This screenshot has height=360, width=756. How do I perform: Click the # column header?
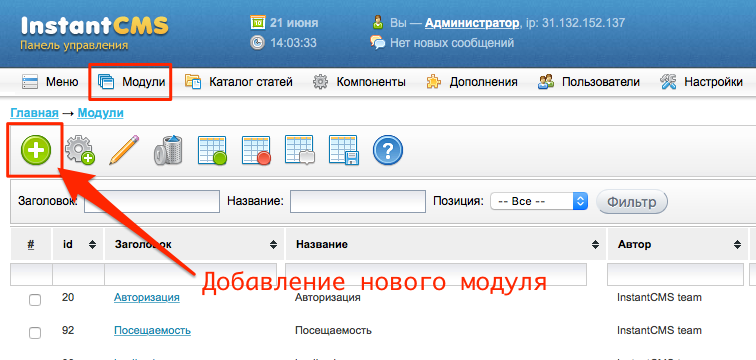pyautogui.click(x=31, y=244)
